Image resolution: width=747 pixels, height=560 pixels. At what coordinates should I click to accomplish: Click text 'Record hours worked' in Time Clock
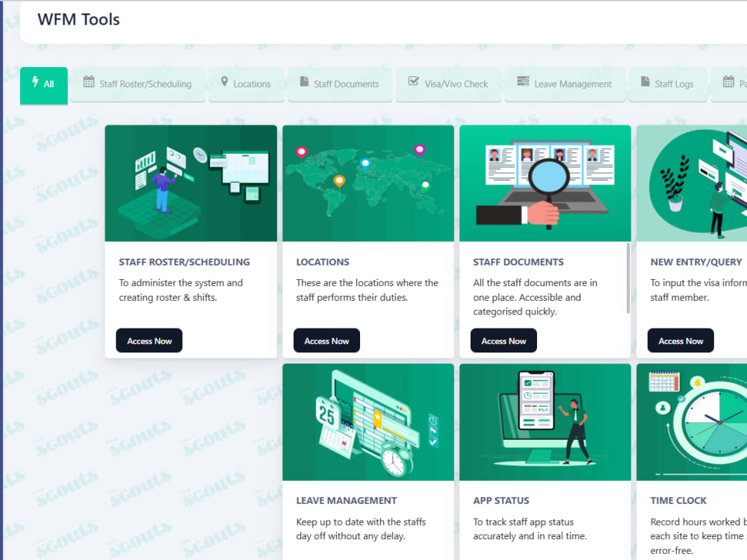click(x=695, y=522)
